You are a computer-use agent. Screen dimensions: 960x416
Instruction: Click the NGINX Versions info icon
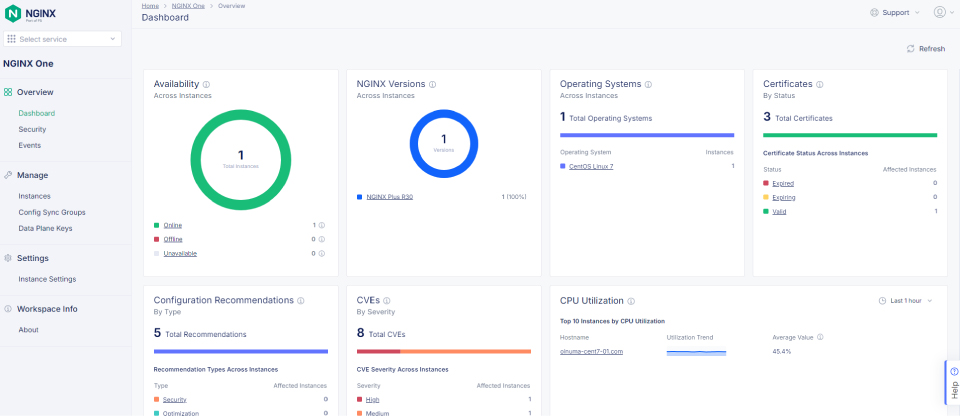click(432, 85)
